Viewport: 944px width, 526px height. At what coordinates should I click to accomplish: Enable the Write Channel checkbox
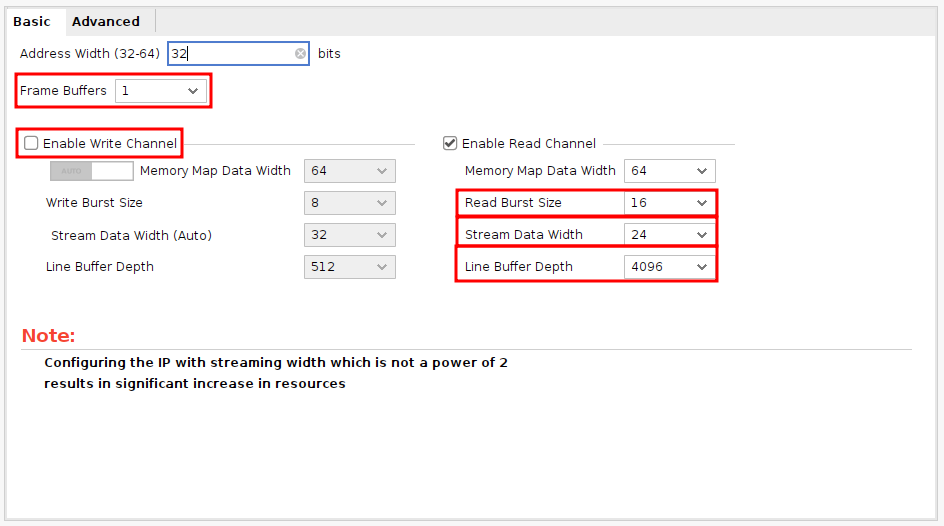32,144
